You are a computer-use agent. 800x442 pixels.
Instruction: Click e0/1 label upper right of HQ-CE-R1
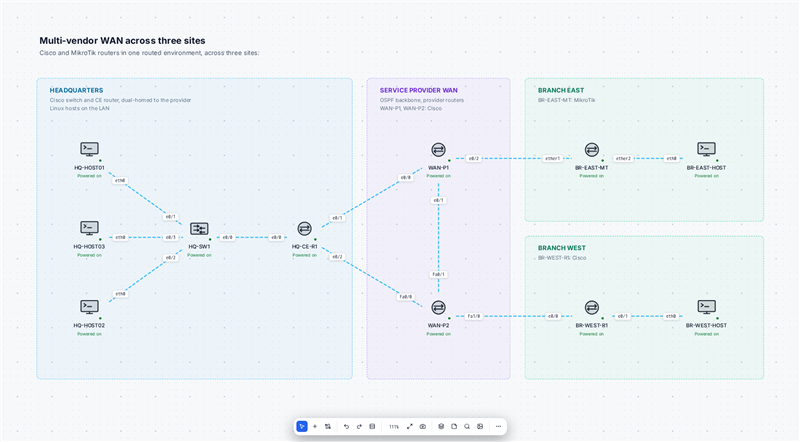pyautogui.click(x=337, y=218)
